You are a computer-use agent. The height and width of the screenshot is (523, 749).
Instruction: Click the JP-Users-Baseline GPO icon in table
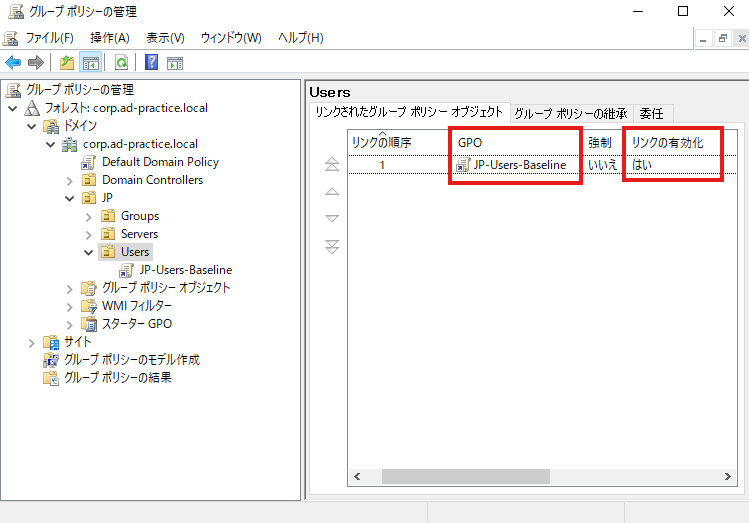(x=463, y=165)
